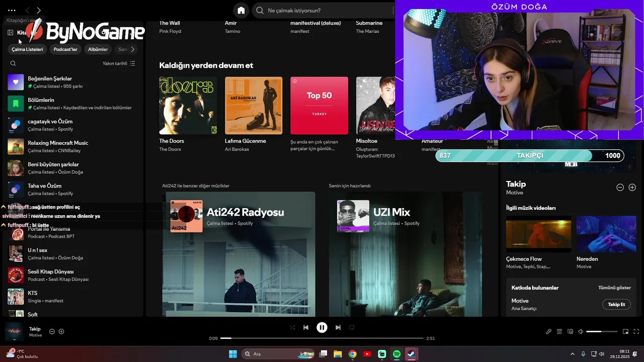Play 'Nereden' music video
This screenshot has height=362, width=644.
click(606, 234)
